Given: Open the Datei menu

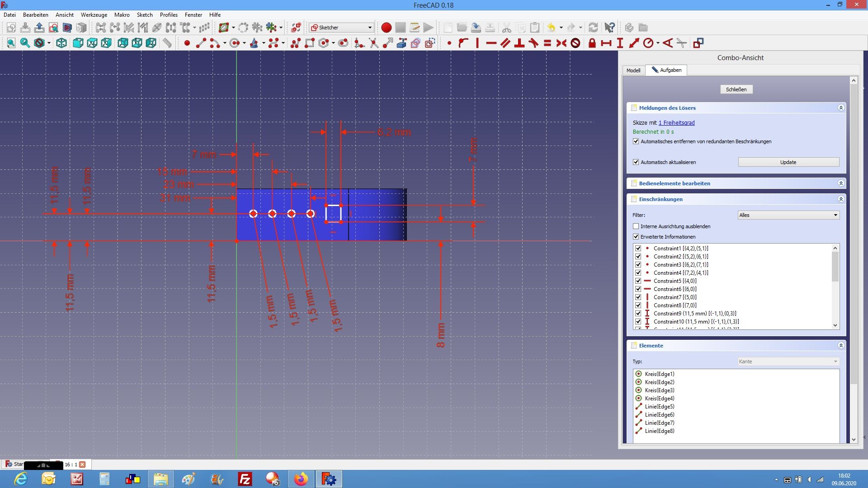Looking at the screenshot, I should 9,15.
